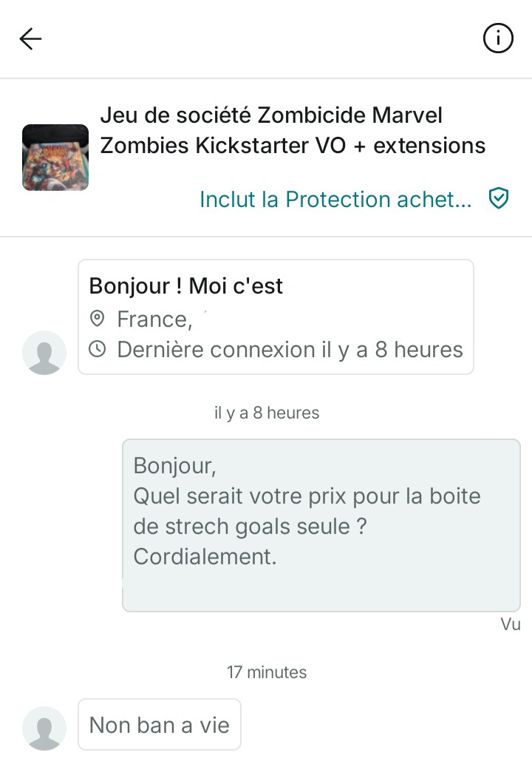Open the Zombicide item thumbnail

click(55, 158)
